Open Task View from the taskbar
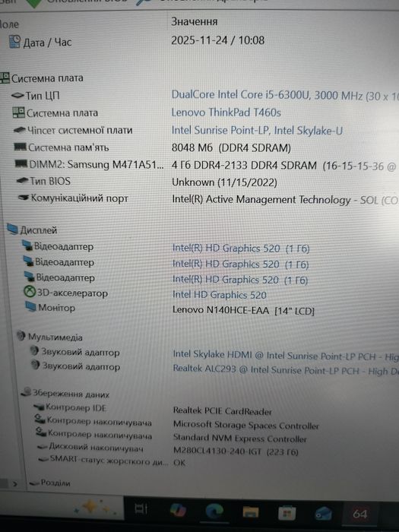 click(141, 508)
